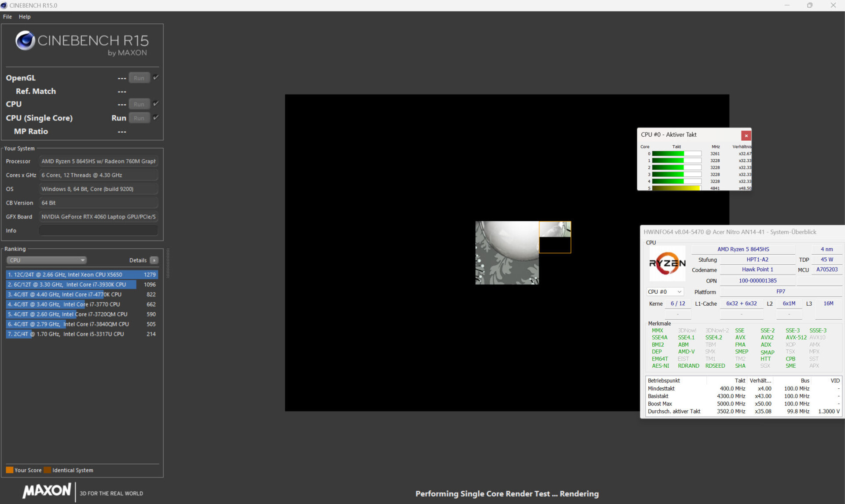
Task: Click the Durchsch. aktiver Takt row
Action: tap(743, 411)
